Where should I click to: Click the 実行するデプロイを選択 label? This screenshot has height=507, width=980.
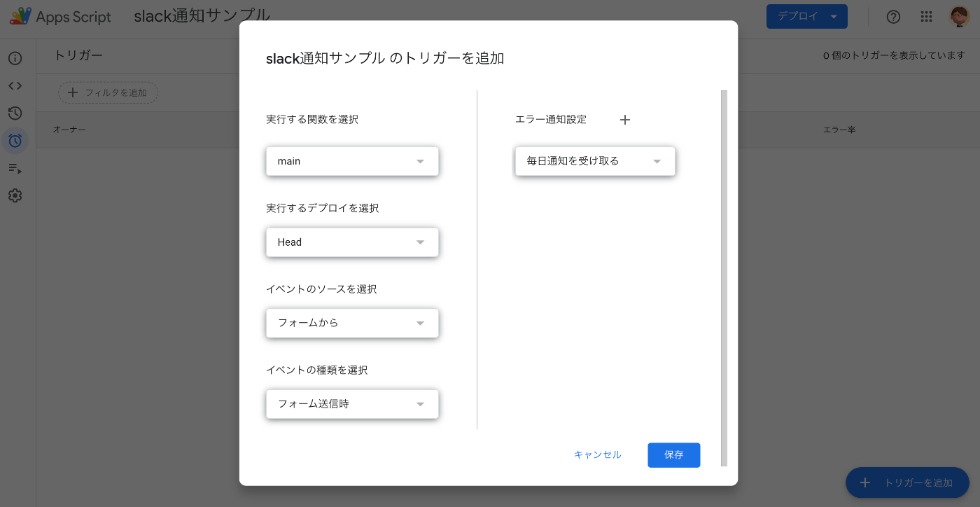tap(323, 208)
